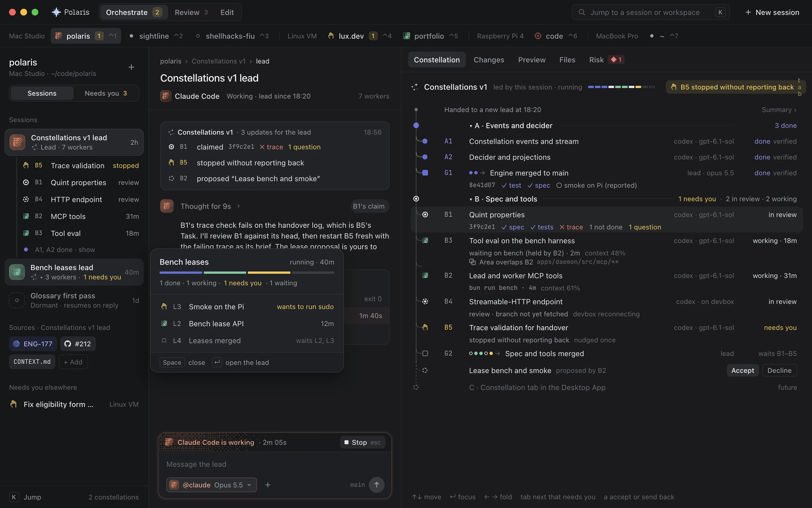
Task: Click the G2 Spec and tools merged checkbox marker
Action: 425,353
